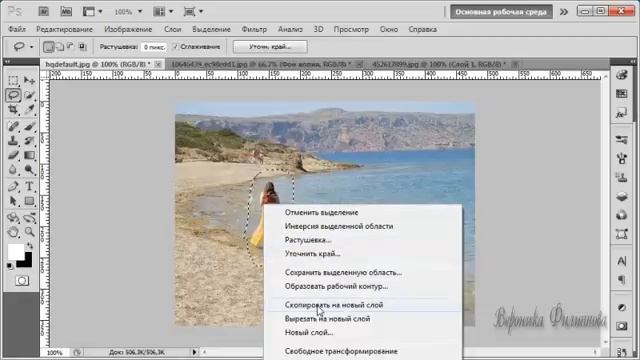Swap foreground and background colors

(30, 246)
